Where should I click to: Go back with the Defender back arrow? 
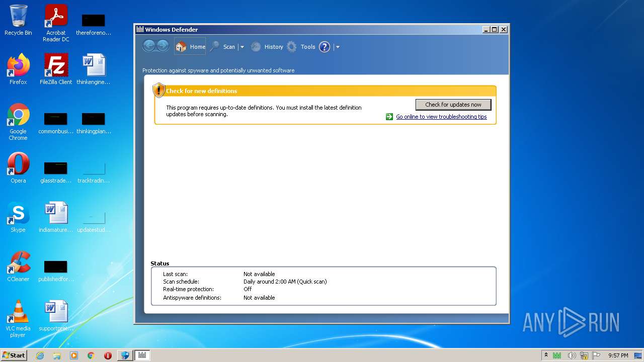click(149, 46)
